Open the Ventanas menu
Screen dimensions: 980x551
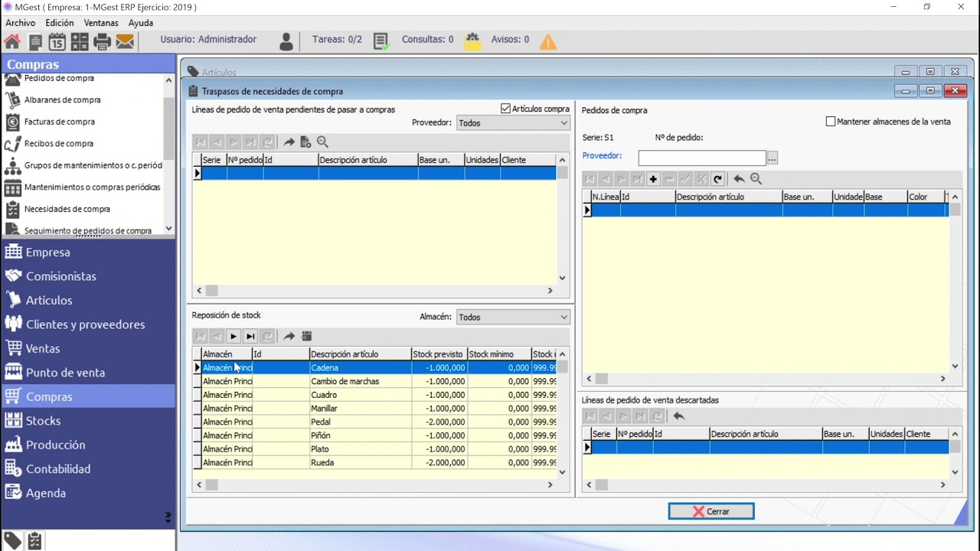(x=101, y=23)
